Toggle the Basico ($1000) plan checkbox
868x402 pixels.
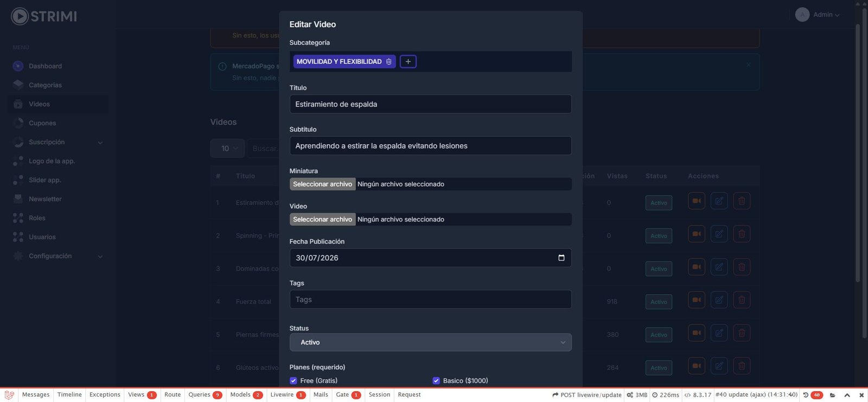pos(436,381)
